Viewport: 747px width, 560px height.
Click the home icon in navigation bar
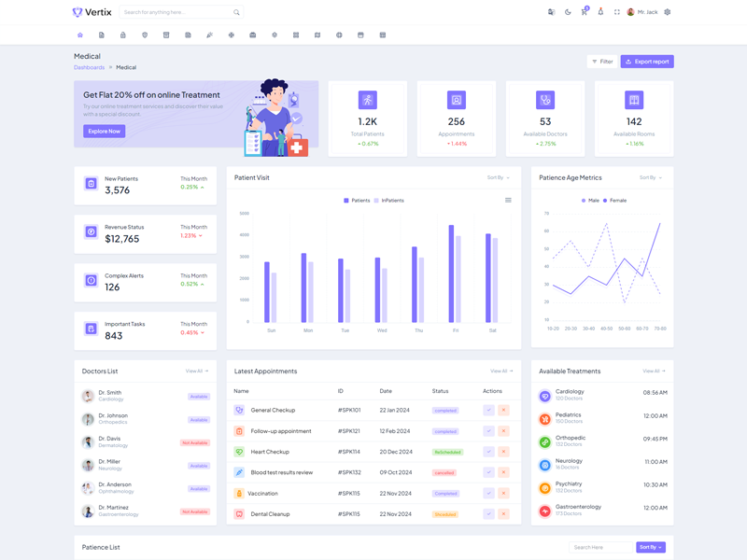[80, 35]
